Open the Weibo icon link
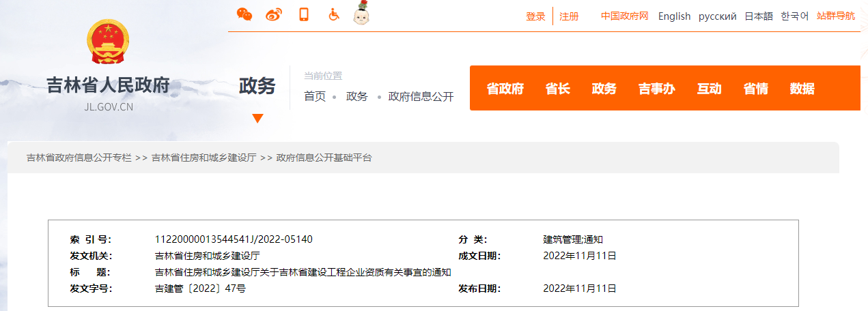Viewport: 868px width, 311px height. click(274, 14)
